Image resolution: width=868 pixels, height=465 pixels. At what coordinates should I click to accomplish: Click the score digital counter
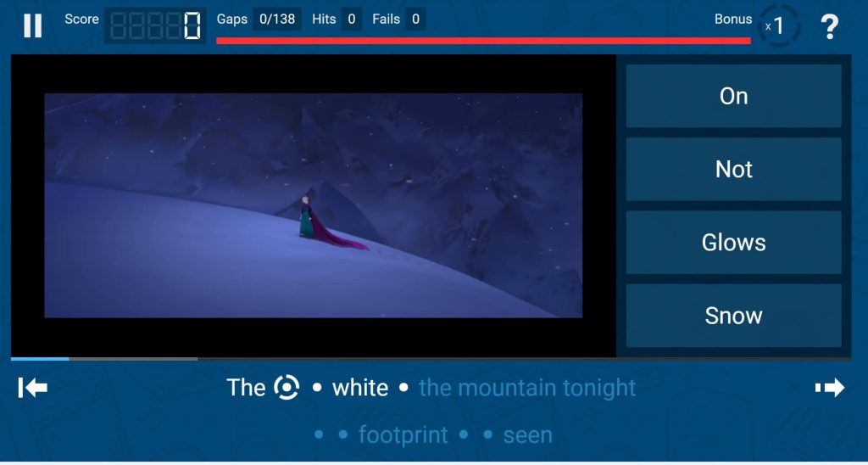[x=155, y=25]
